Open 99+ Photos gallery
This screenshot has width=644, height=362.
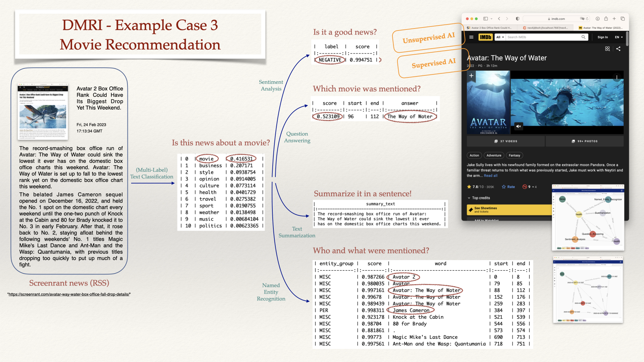point(585,141)
